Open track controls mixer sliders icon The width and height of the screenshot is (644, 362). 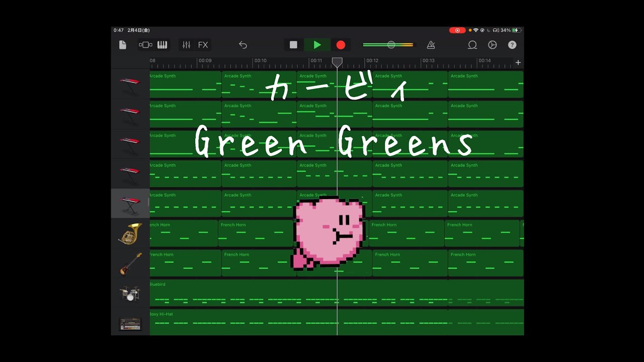[x=186, y=45]
